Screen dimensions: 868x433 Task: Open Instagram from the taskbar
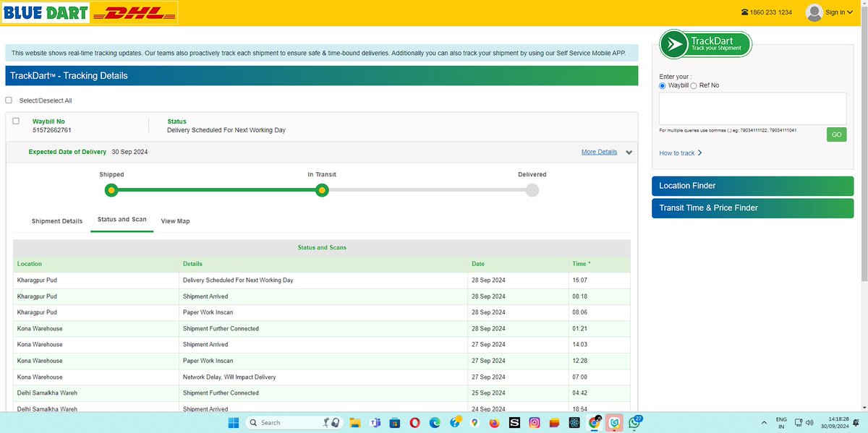click(x=535, y=422)
